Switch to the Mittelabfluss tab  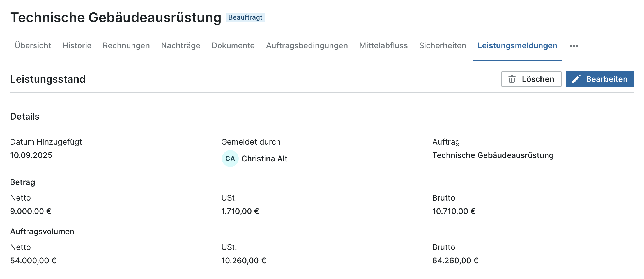point(383,45)
